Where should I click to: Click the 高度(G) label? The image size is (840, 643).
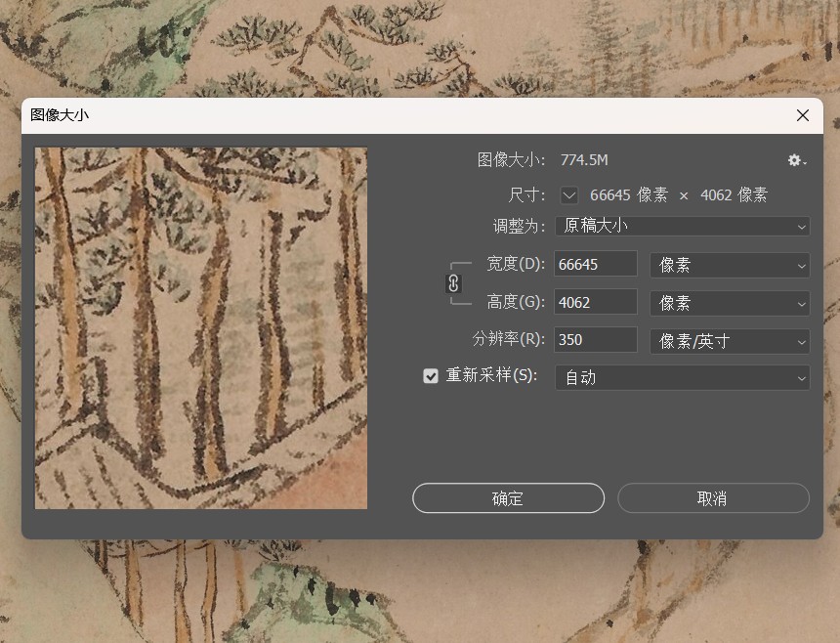(516, 302)
